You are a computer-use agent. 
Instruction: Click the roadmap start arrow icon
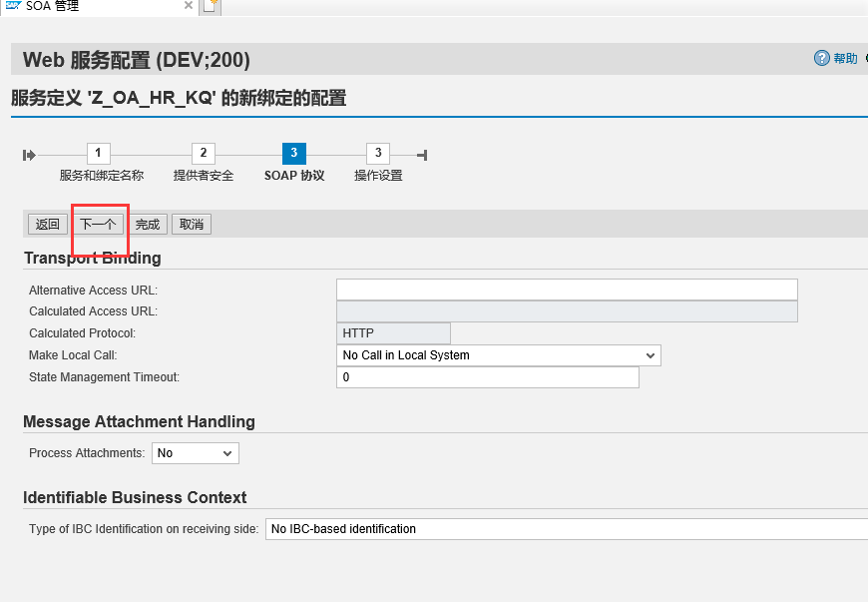[29, 155]
